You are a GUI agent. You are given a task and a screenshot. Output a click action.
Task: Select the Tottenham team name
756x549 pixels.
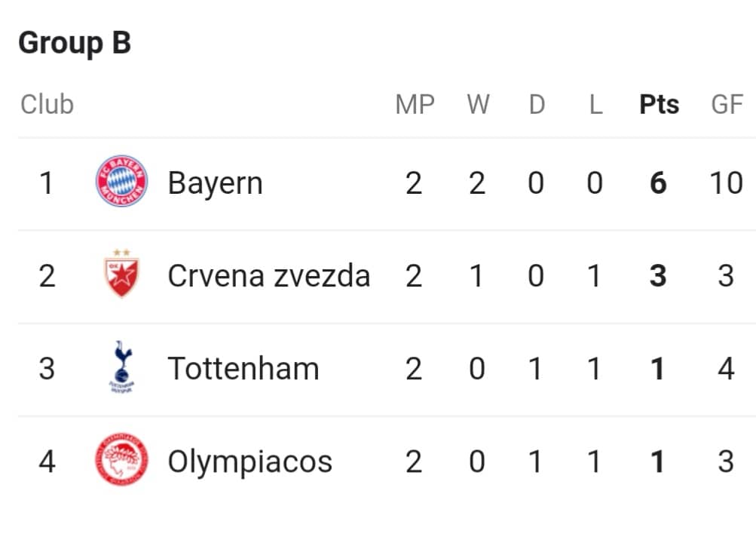coord(243,369)
